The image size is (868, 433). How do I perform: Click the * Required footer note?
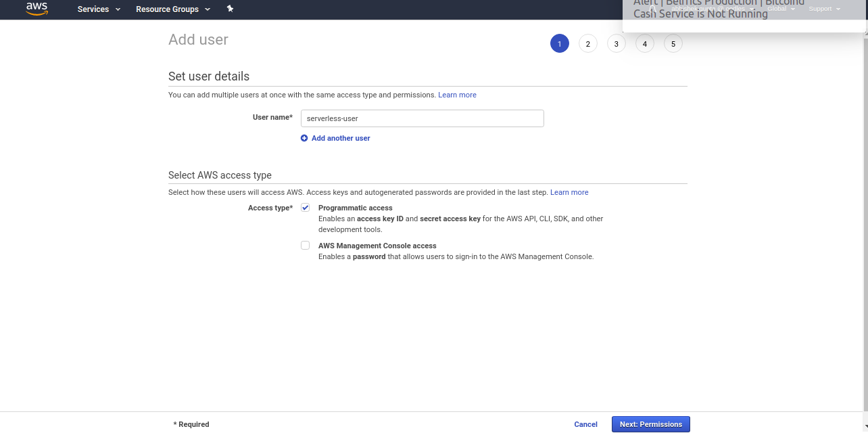coord(191,424)
